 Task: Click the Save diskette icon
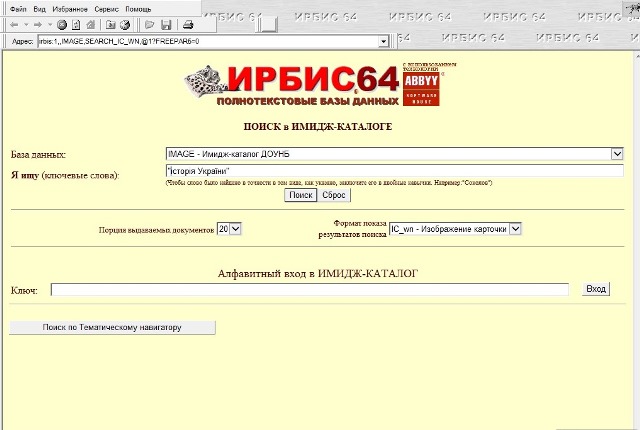[x=166, y=25]
